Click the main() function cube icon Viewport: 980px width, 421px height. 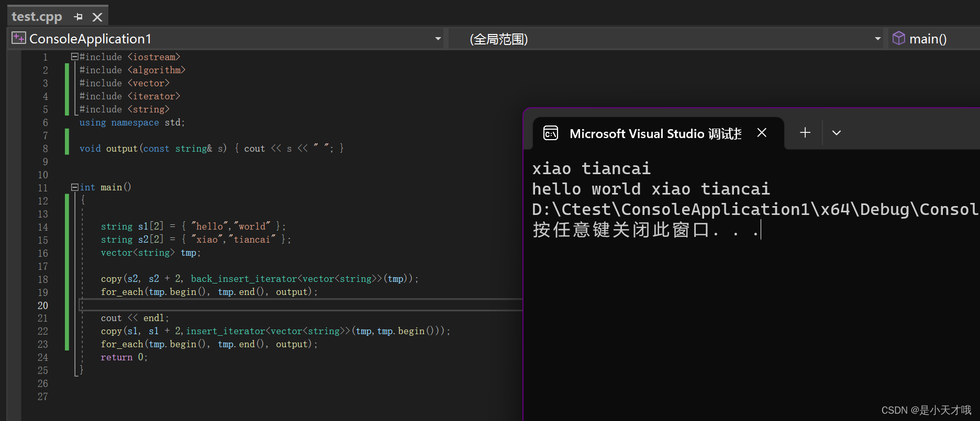coord(899,38)
